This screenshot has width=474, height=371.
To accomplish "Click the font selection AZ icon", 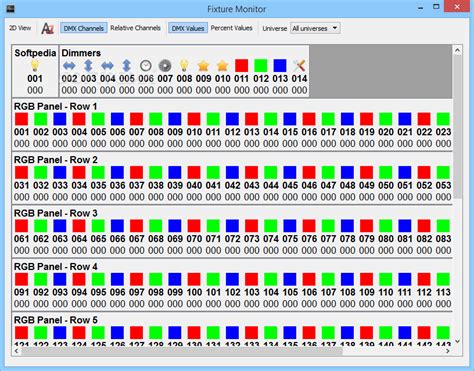I will point(47,28).
